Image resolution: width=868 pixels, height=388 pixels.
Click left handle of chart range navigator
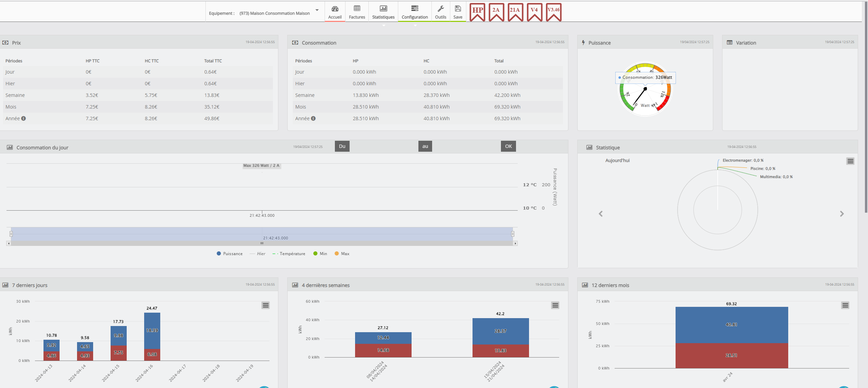click(x=11, y=234)
